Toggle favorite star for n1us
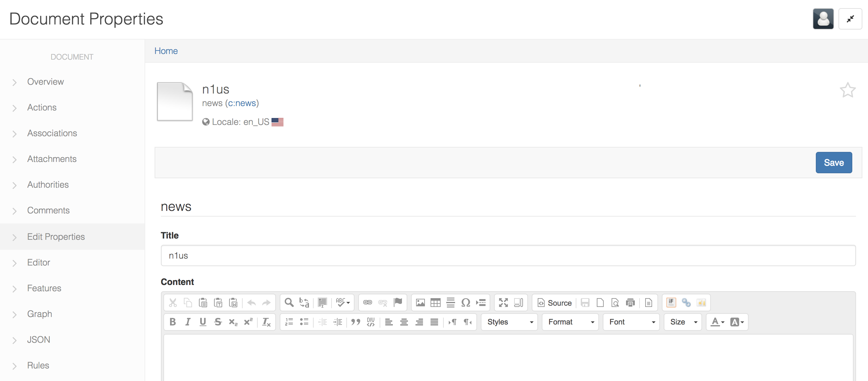 coord(847,90)
